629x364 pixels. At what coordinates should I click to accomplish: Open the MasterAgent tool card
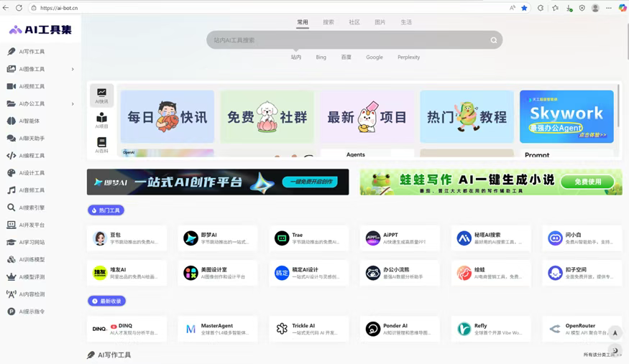coord(218,329)
